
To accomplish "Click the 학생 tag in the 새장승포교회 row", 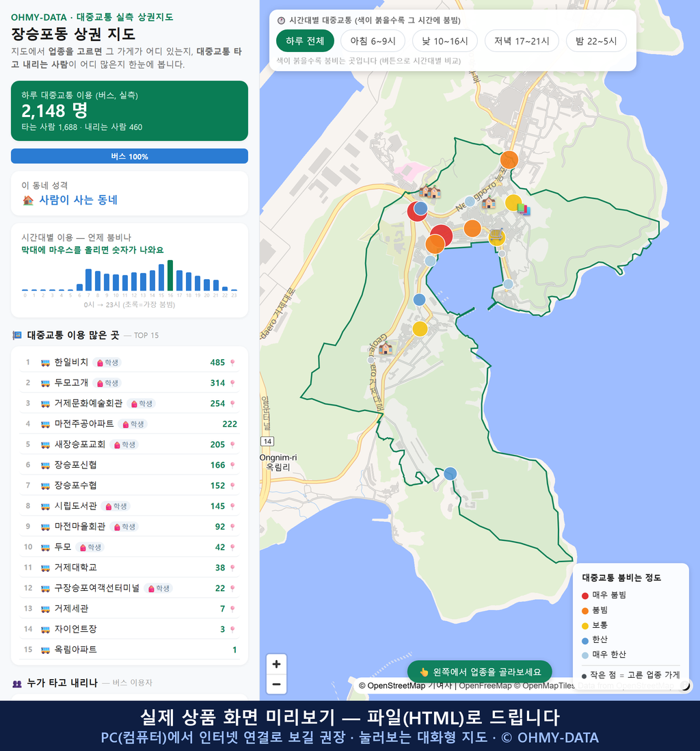I will (124, 445).
